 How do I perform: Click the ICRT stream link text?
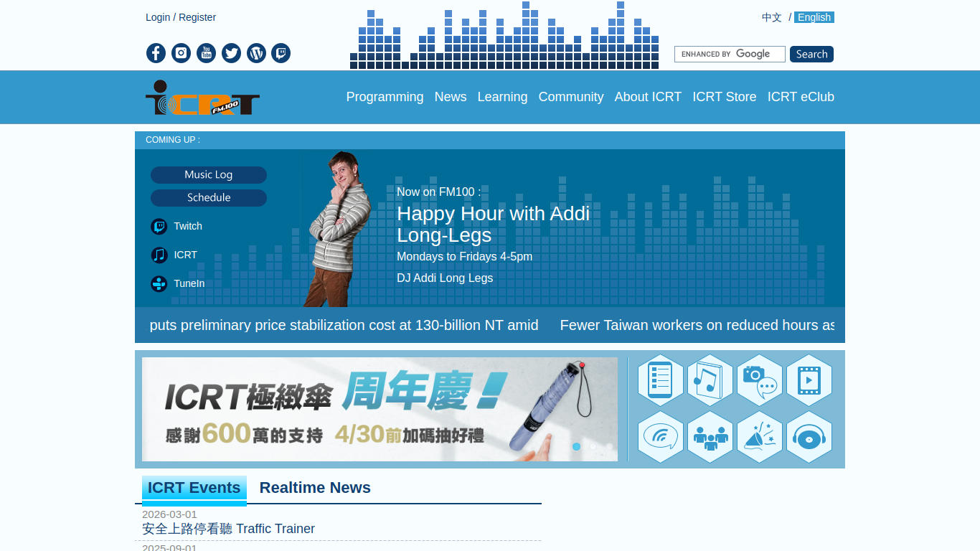[x=185, y=255]
